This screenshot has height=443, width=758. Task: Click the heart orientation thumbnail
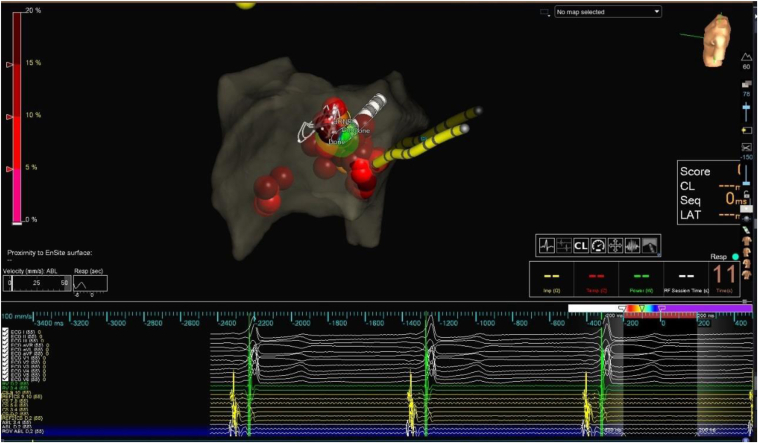tap(717, 39)
